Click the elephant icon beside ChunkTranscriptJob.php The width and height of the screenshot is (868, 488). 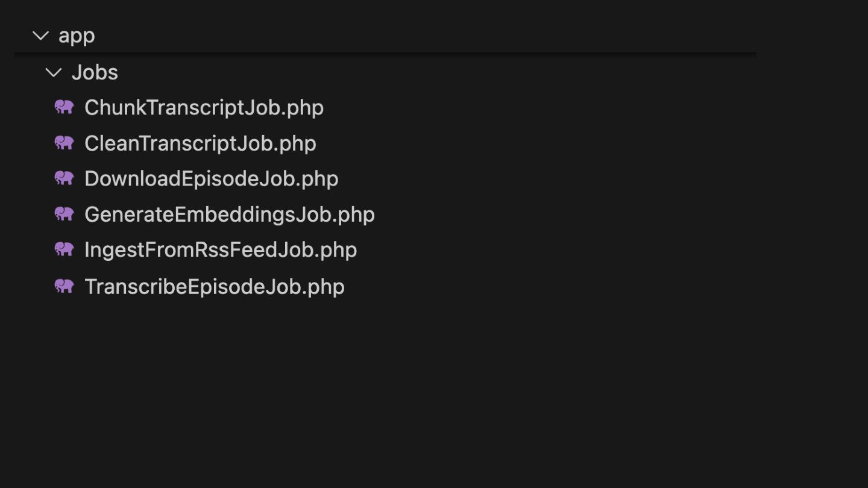coord(64,107)
